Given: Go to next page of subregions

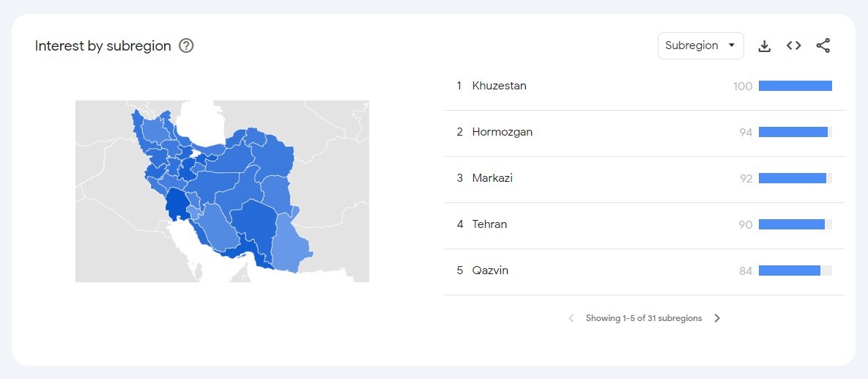Looking at the screenshot, I should 717,318.
